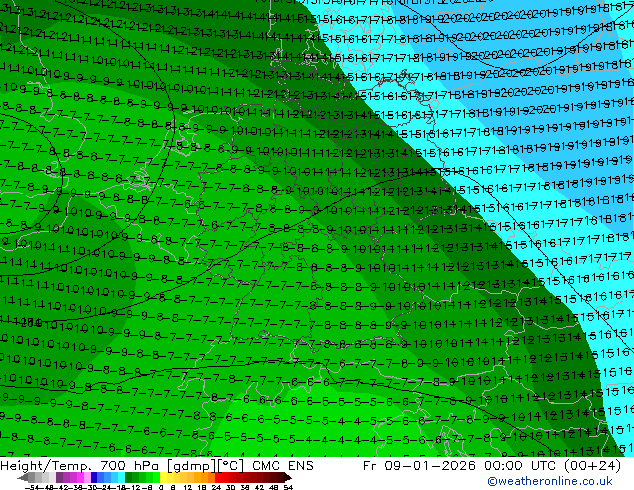Click the weatheronline.co.uk credit text

[550, 481]
